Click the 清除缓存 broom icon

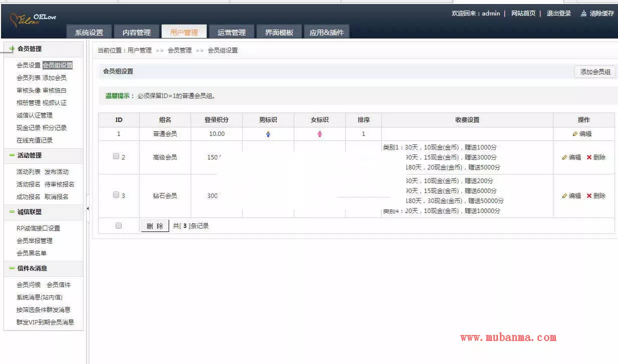pos(583,13)
